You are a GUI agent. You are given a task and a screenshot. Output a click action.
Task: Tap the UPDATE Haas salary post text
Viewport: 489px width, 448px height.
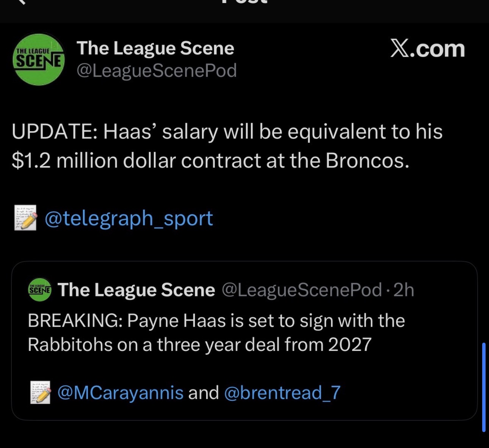(x=227, y=146)
